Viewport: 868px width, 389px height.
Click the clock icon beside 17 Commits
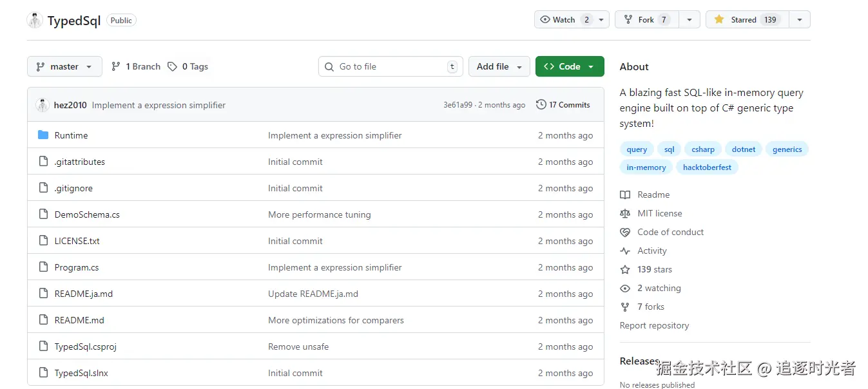tap(541, 104)
